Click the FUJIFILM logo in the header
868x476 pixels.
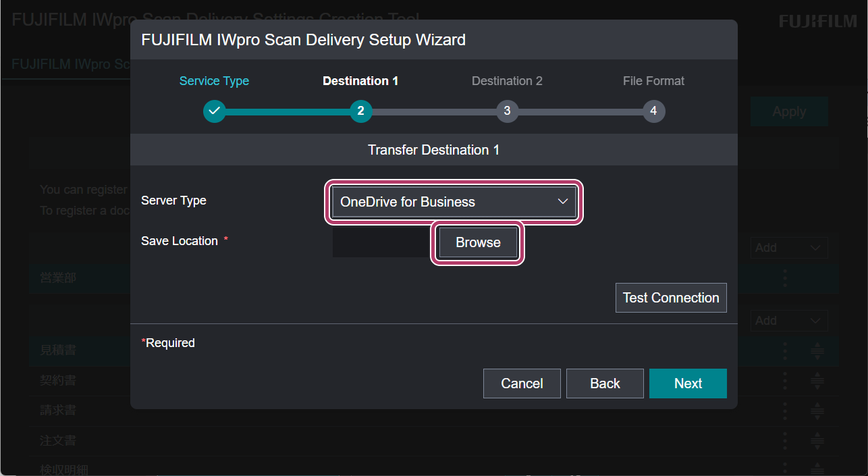click(818, 22)
